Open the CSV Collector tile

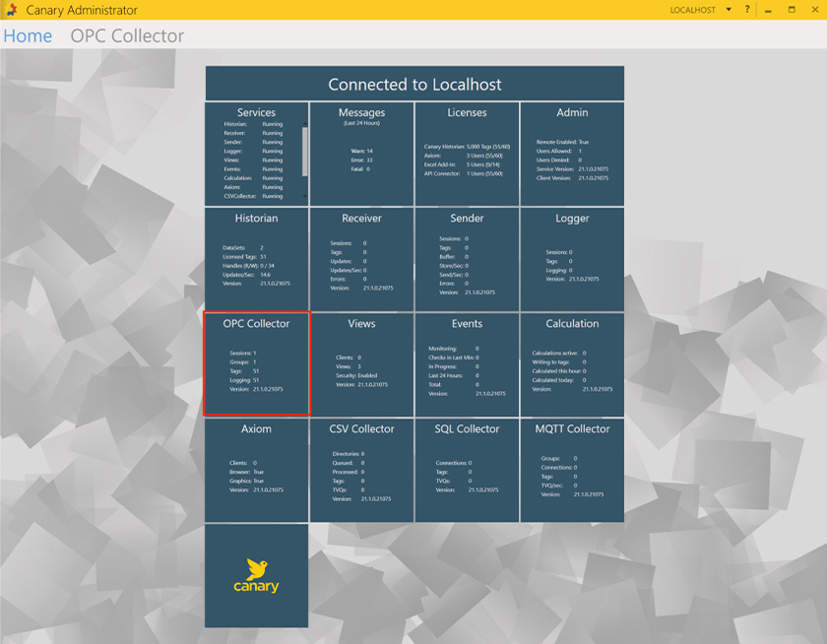tap(362, 470)
